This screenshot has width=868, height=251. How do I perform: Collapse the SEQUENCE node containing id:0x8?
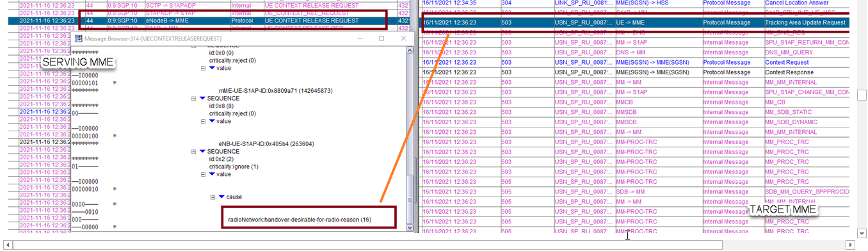[194, 99]
